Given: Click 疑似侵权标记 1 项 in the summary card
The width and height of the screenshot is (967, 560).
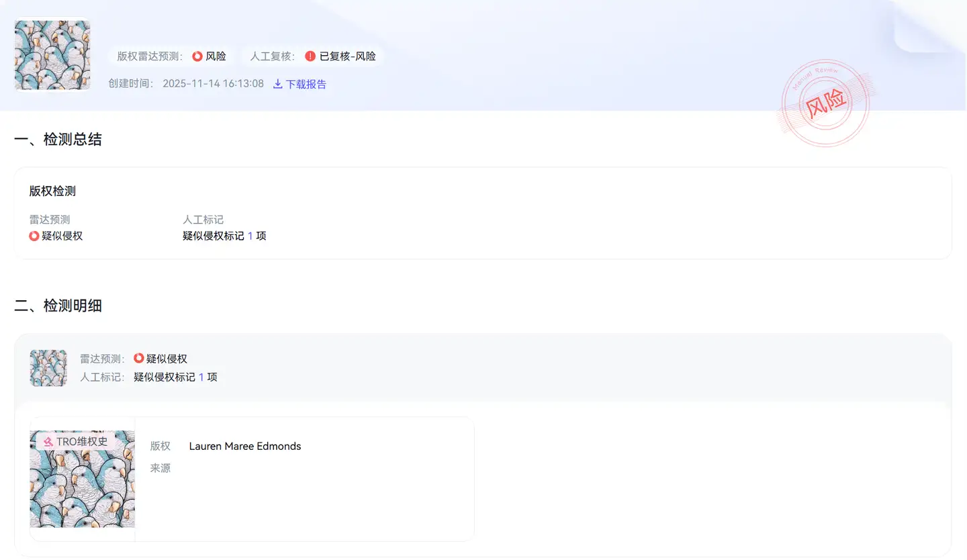Looking at the screenshot, I should (x=224, y=236).
